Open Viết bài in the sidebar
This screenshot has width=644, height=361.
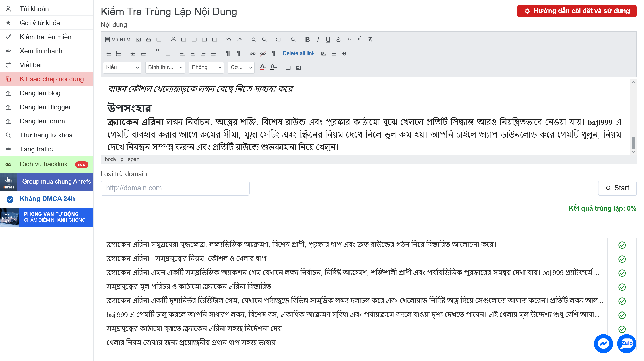click(46, 65)
